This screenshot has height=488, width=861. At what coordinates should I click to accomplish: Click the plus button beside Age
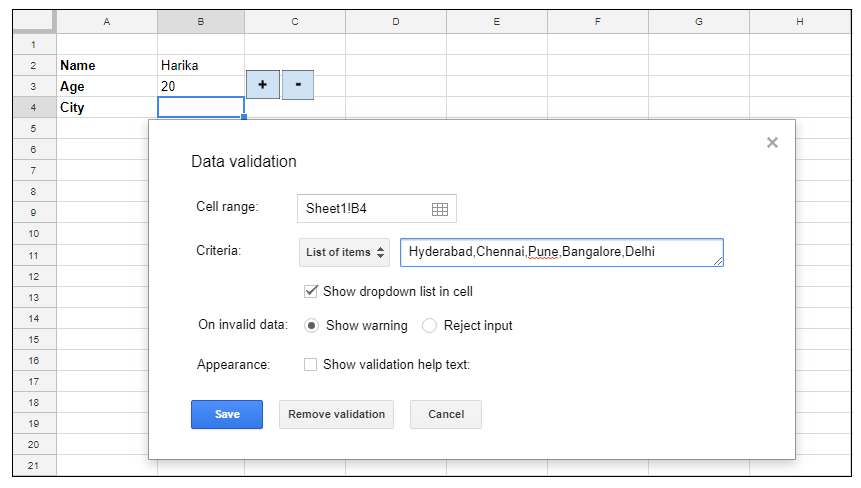click(x=262, y=86)
